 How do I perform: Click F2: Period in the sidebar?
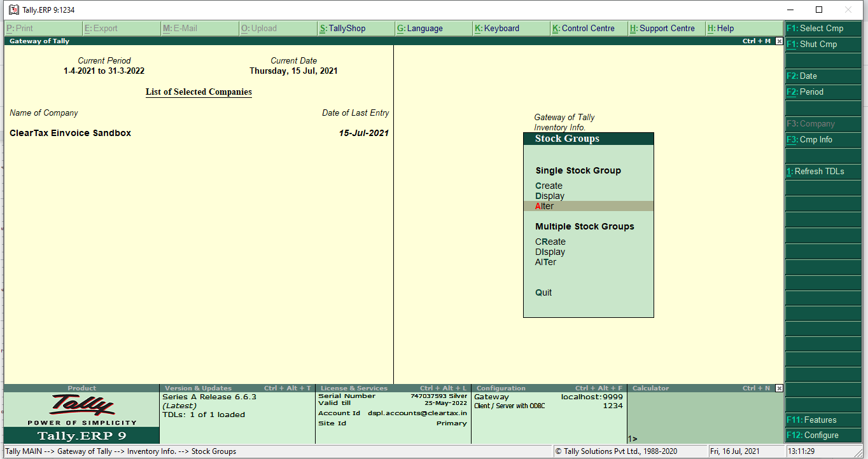tap(823, 92)
